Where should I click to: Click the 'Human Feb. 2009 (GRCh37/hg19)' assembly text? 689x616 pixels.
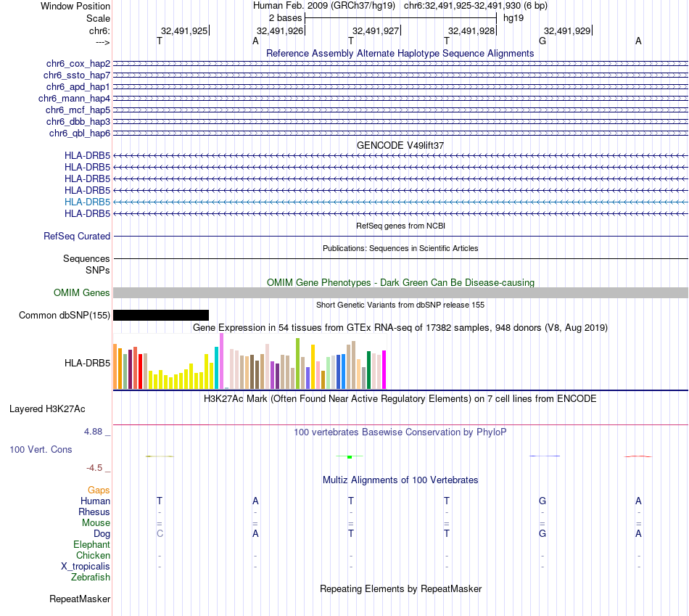[x=324, y=6]
